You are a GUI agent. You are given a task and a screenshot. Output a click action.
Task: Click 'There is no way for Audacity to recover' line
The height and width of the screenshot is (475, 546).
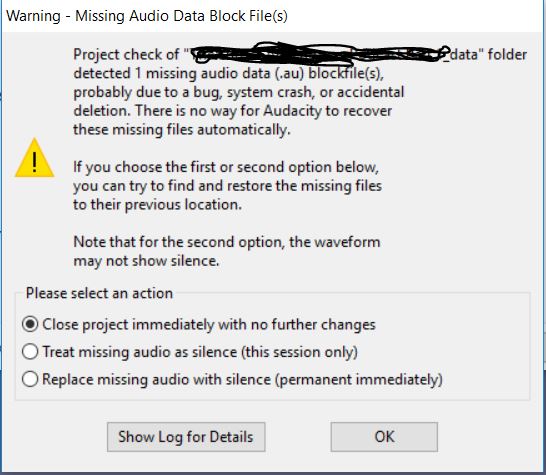pyautogui.click(x=264, y=111)
